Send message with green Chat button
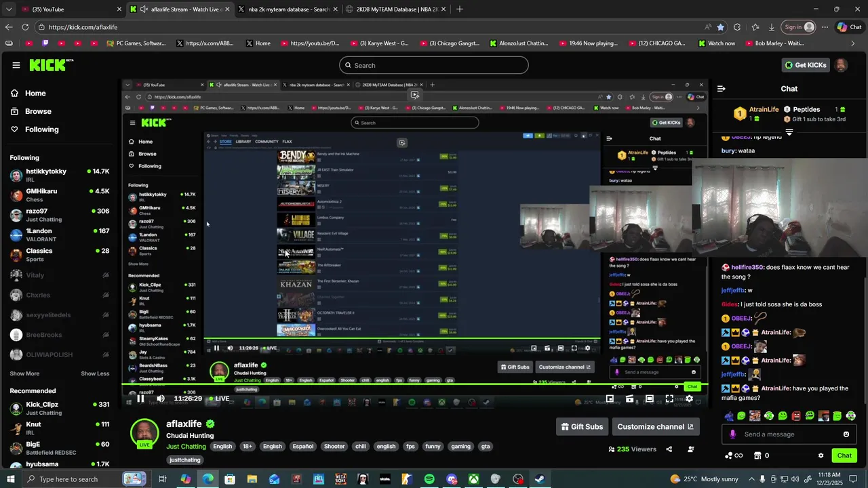 click(x=844, y=455)
